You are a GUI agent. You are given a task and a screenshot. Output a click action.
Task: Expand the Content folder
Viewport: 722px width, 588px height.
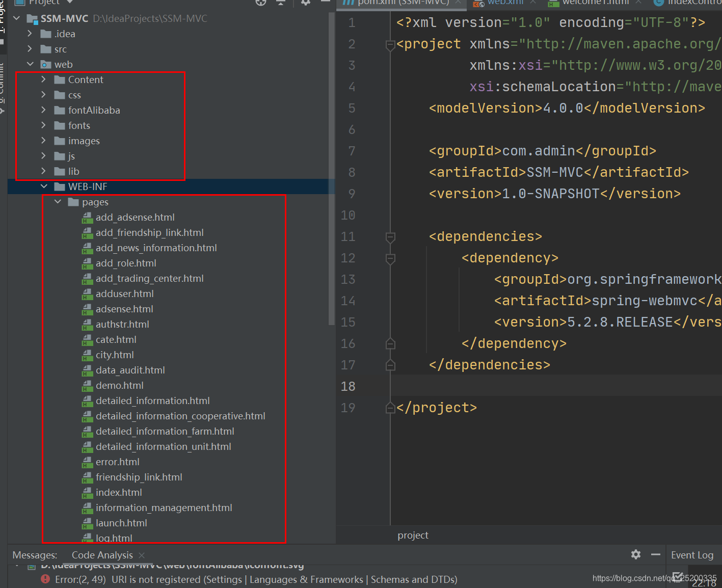pyautogui.click(x=43, y=79)
